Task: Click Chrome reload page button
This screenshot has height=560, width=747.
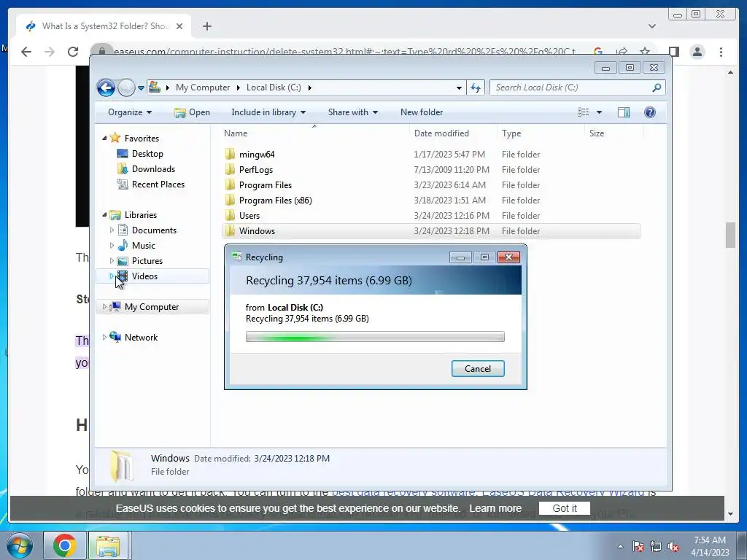Action: pos(73,52)
